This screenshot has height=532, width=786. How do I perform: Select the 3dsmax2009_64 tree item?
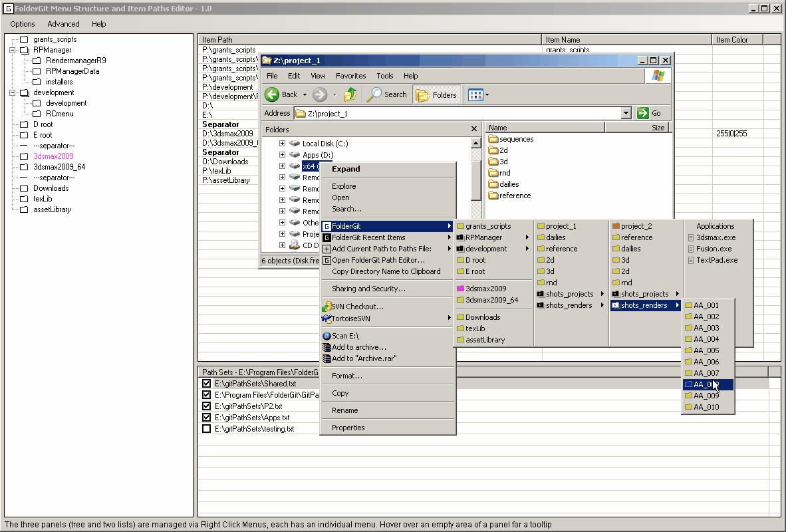click(59, 167)
